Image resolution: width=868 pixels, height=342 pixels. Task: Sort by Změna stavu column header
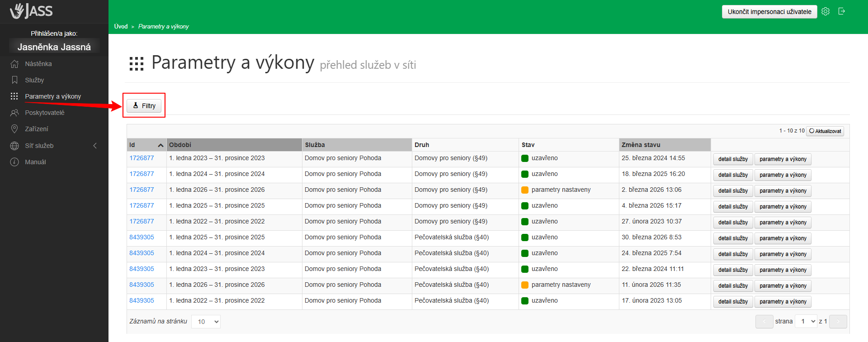pos(665,145)
